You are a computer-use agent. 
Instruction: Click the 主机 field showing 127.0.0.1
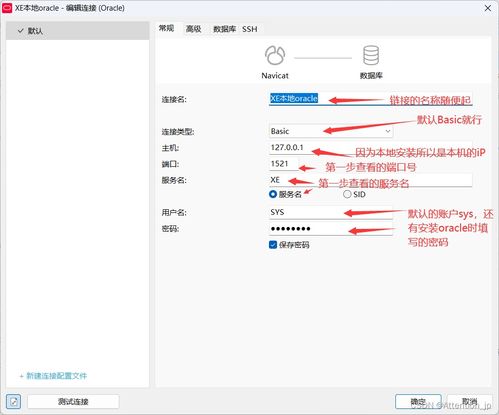click(x=371, y=148)
